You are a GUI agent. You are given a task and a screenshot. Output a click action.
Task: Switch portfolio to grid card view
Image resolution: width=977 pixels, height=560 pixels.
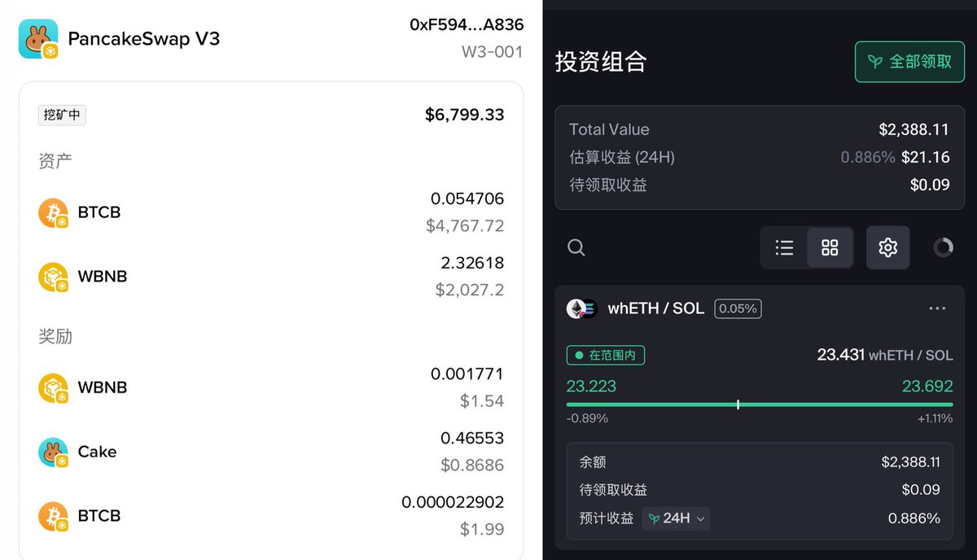[830, 247]
